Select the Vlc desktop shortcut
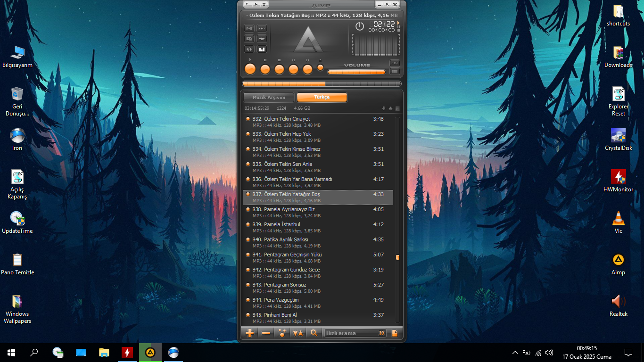Image resolution: width=644 pixels, height=362 pixels. coord(618,222)
